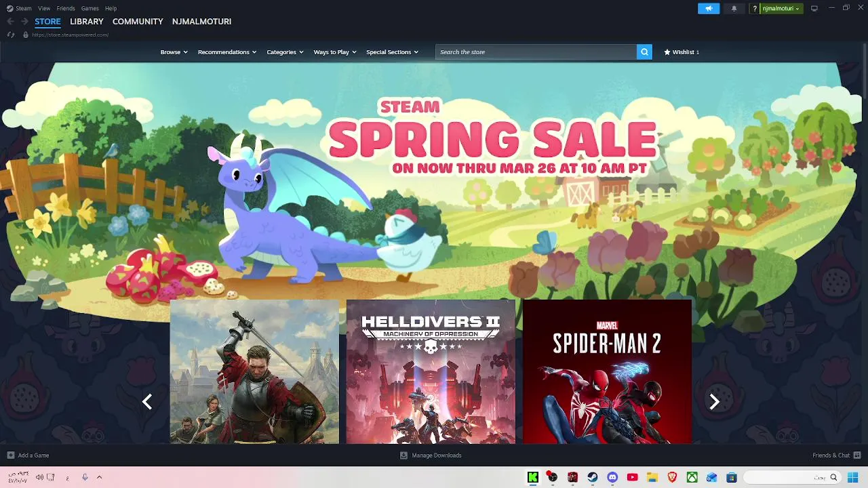Click the Manage Downloads label
Viewport: 868px width, 488px height.
point(437,455)
